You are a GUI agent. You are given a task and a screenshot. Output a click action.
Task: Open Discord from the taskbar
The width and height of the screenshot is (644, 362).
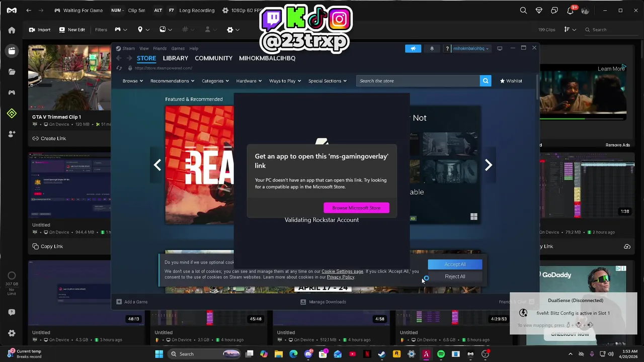[x=308, y=354]
